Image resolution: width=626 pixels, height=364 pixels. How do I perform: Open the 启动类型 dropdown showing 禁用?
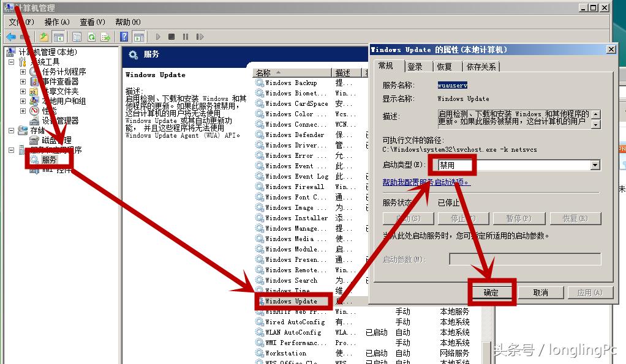[594, 165]
